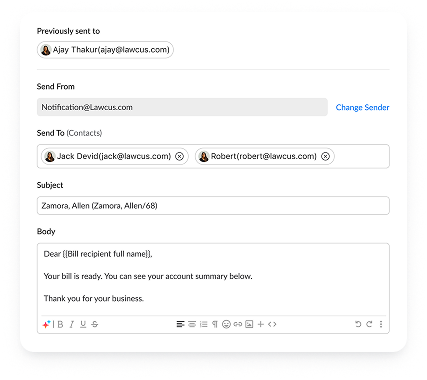Open the code view brackets icon
This screenshot has width=427, height=380.
[272, 324]
